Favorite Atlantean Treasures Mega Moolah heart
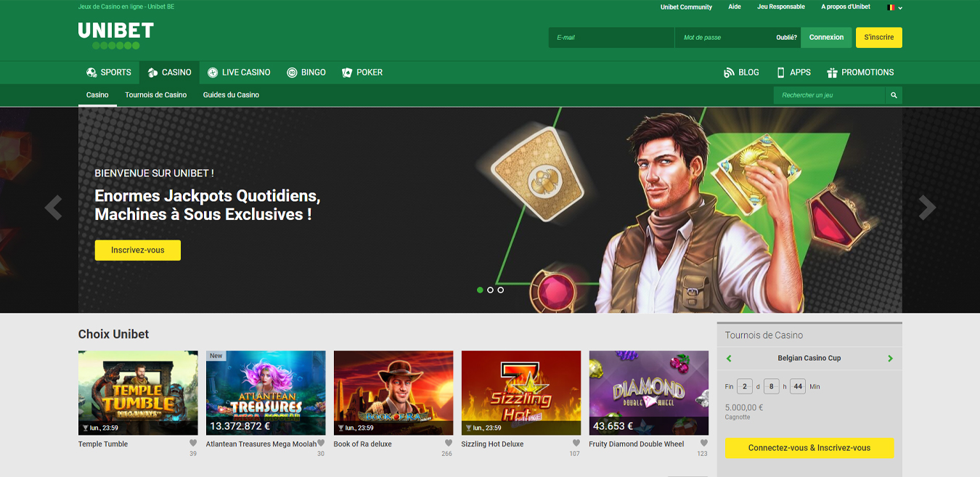 321,444
